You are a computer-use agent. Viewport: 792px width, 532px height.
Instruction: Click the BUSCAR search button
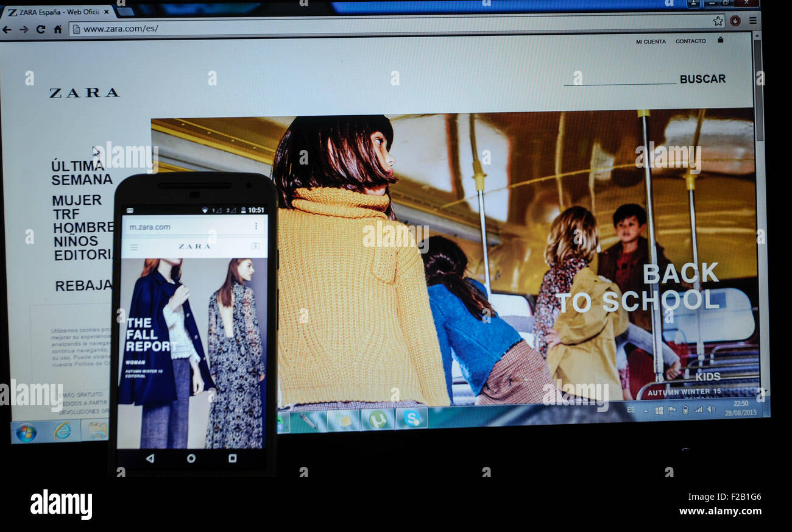click(702, 79)
